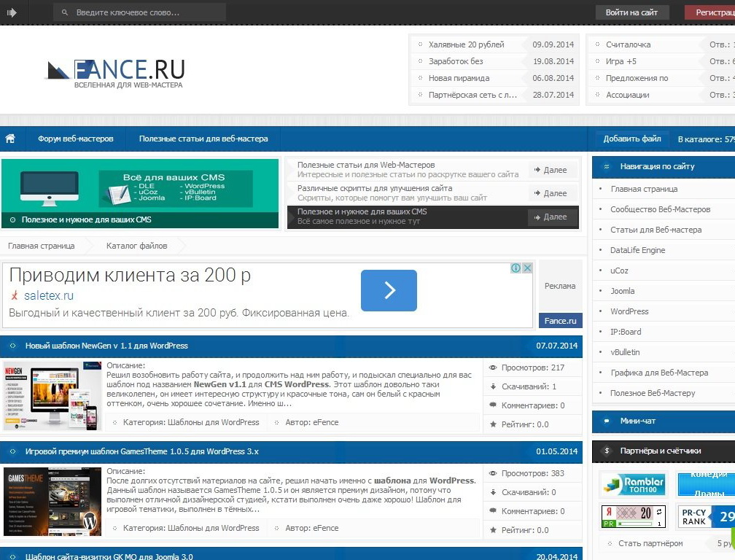Open 'Категория: Шаблоны для WordPress' under GamesTheme post

(x=191, y=529)
